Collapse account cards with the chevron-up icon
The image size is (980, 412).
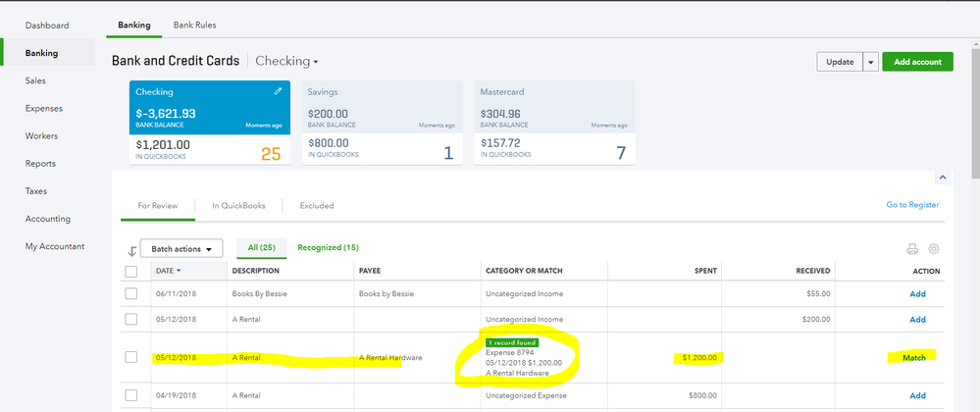[943, 178]
